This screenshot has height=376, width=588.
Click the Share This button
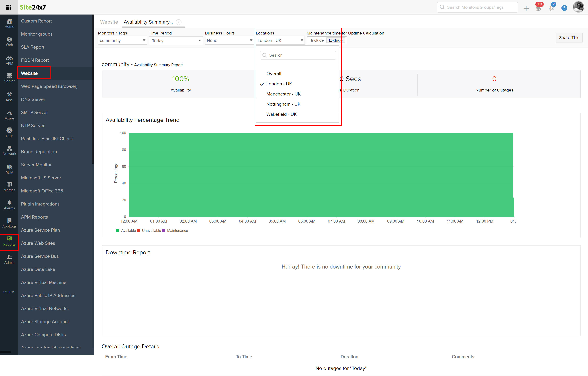pos(569,38)
